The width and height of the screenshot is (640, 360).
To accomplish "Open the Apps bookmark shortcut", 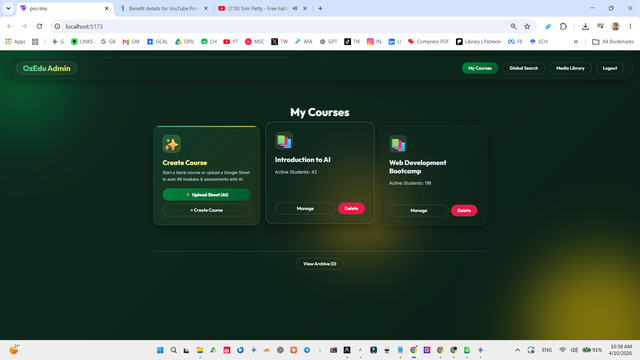I will 15,42.
